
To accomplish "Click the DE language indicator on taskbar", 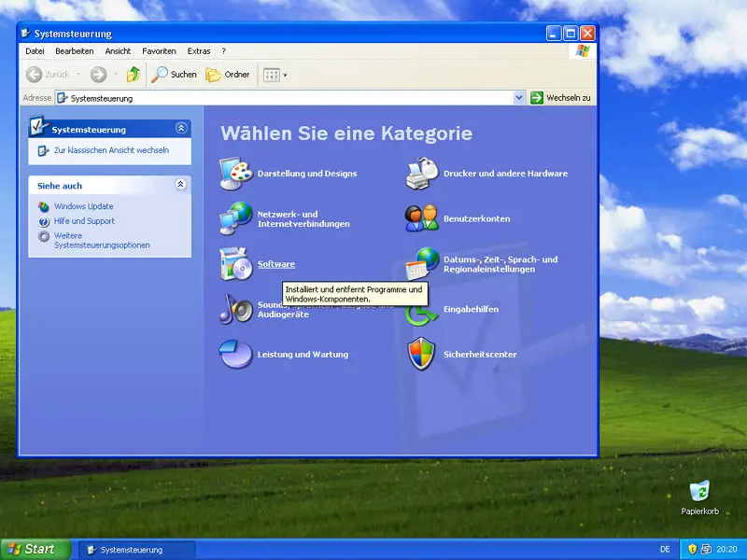I will 665,549.
